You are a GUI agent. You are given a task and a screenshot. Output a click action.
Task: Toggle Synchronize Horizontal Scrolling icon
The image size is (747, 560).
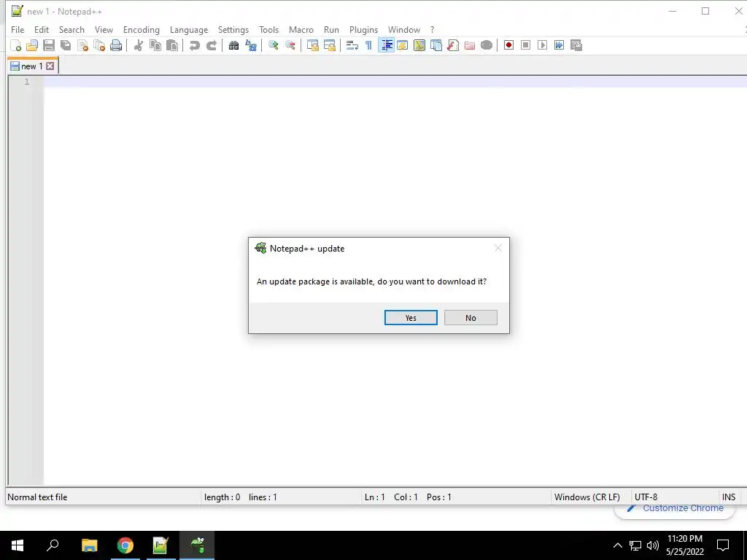(329, 46)
